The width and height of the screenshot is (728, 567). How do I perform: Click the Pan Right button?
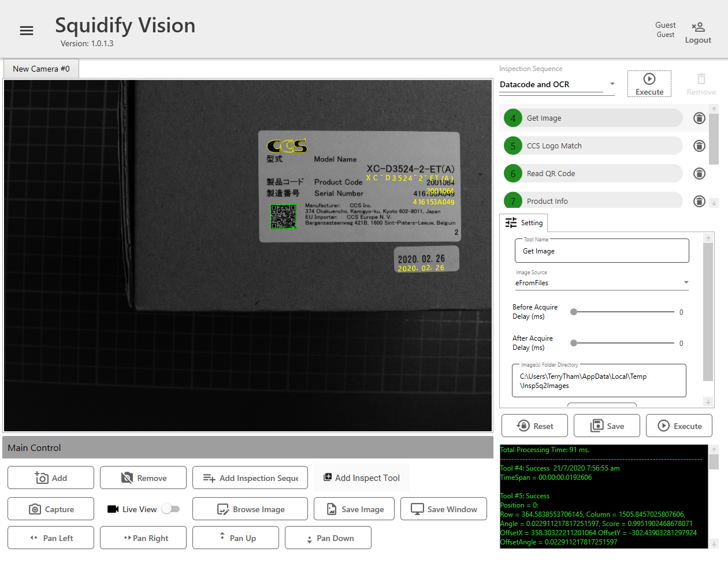coord(143,538)
